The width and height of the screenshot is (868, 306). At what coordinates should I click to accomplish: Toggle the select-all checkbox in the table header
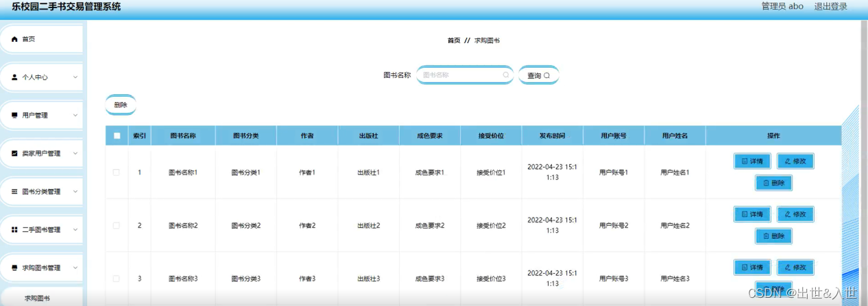pos(117,136)
